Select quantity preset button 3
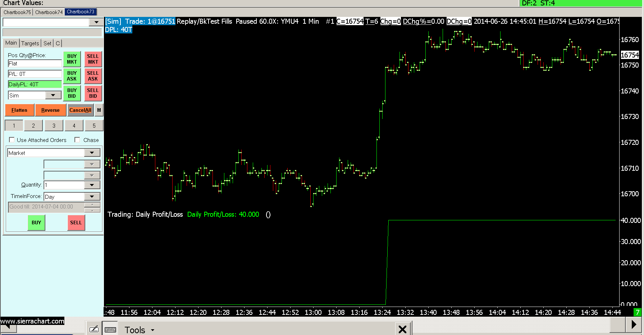The height and width of the screenshot is (335, 644). [54, 125]
